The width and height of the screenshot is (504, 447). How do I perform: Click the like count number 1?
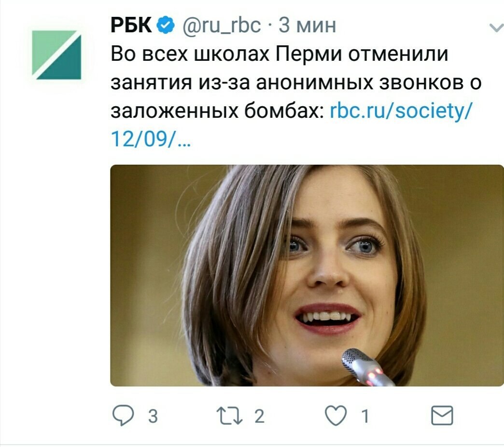coord(365,416)
